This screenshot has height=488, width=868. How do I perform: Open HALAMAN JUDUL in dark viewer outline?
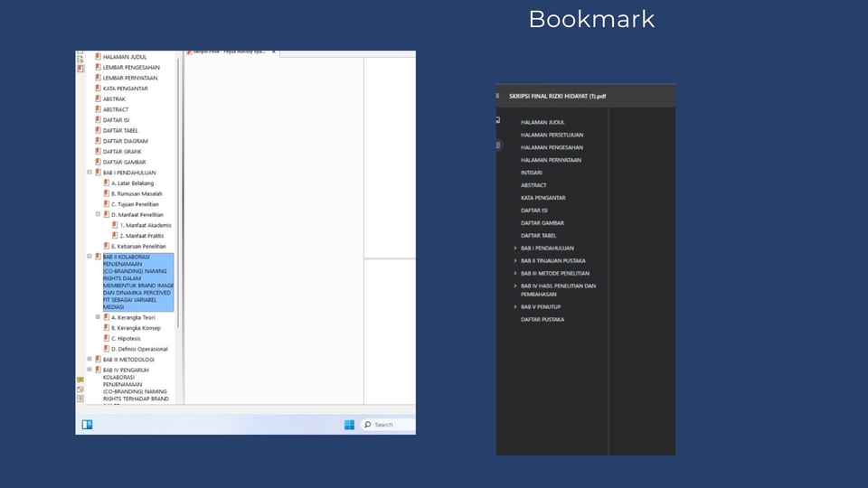pyautogui.click(x=542, y=122)
